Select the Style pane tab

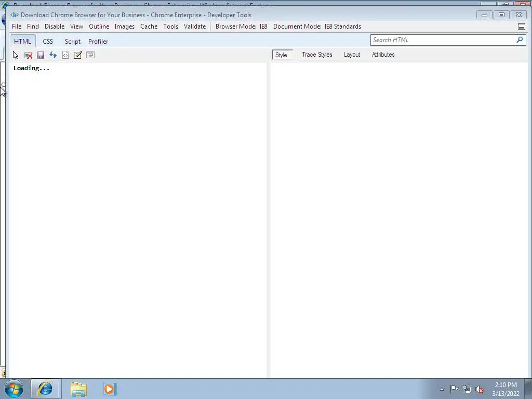(x=281, y=55)
